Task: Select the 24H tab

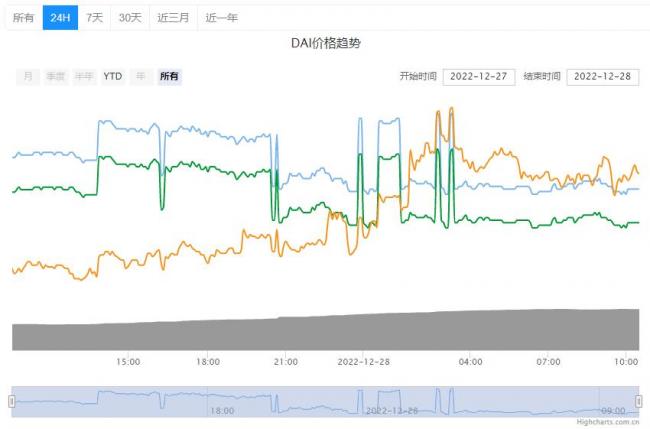Action: (60, 18)
